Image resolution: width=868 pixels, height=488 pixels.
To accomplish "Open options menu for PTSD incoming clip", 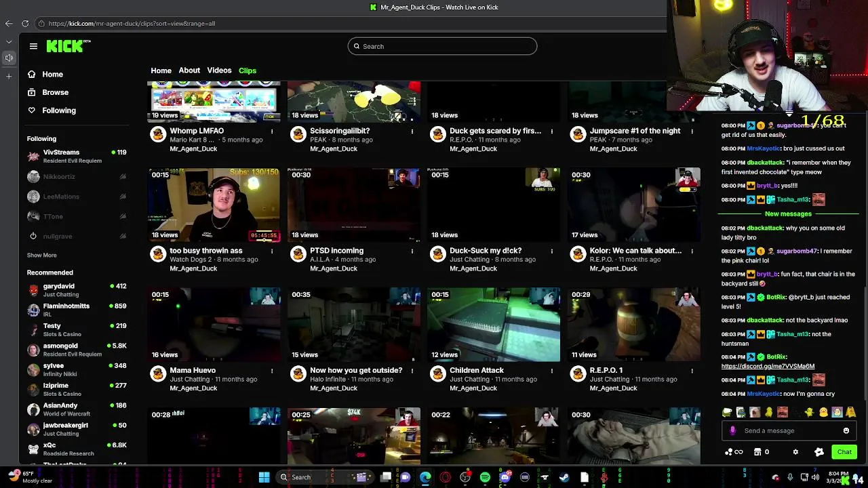I will pos(412,251).
